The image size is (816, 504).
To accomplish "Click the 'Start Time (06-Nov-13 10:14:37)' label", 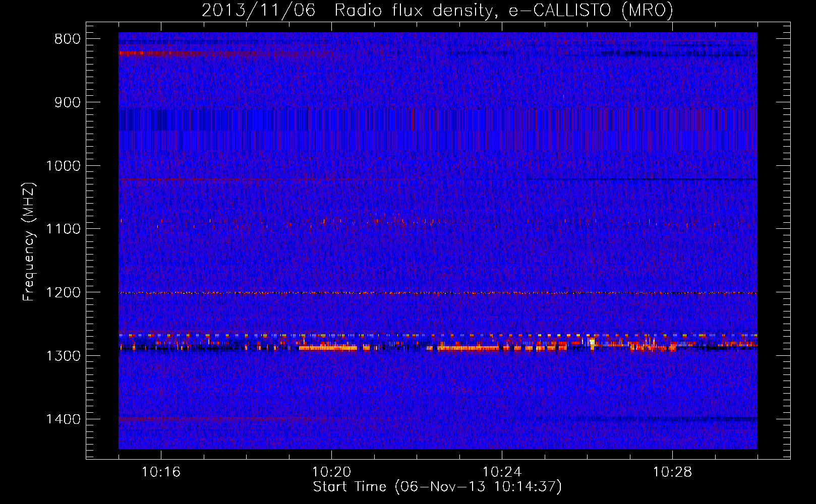I will click(437, 487).
